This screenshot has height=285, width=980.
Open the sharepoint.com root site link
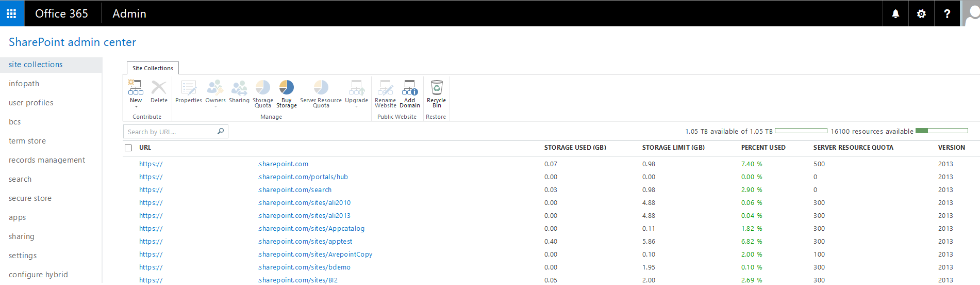284,164
